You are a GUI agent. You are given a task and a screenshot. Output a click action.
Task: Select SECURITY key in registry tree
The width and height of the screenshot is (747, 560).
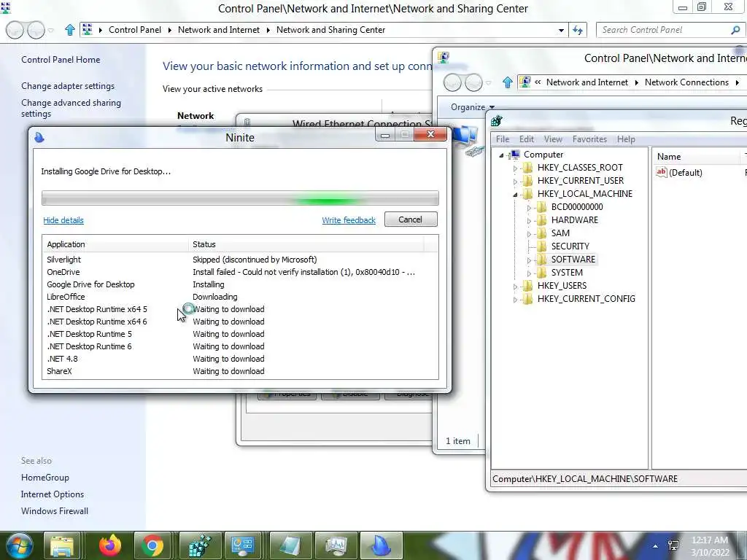coord(570,246)
